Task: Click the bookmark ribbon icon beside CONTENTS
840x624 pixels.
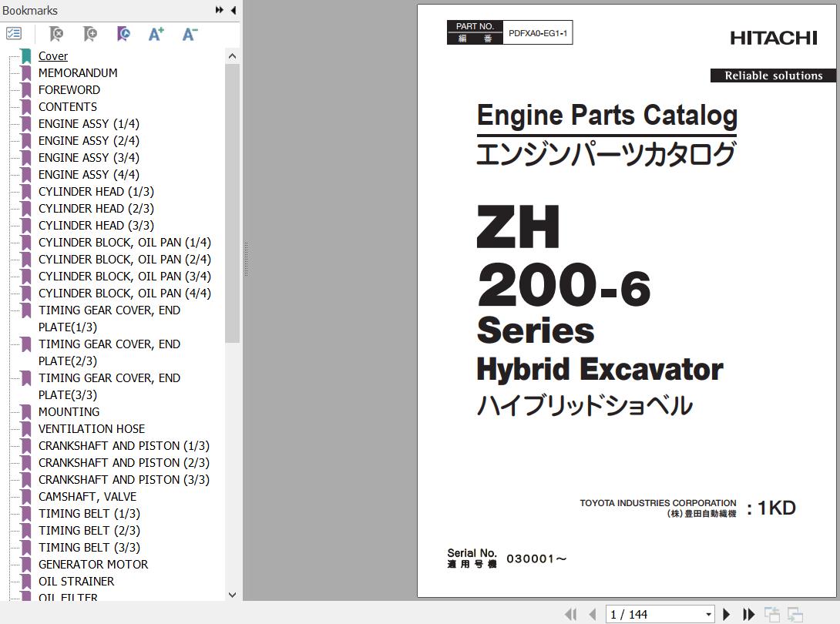Action: click(25, 107)
